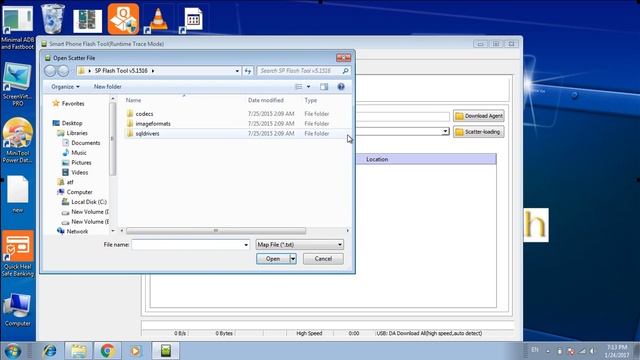Click the Forward navigation arrow in dialog
Image resolution: width=640 pixels, height=360 pixels.
tap(63, 71)
